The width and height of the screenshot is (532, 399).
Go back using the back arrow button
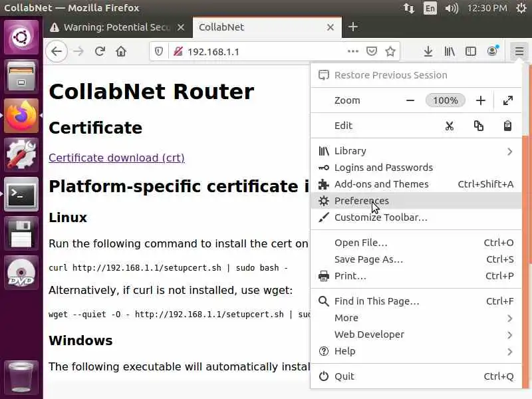(x=57, y=52)
